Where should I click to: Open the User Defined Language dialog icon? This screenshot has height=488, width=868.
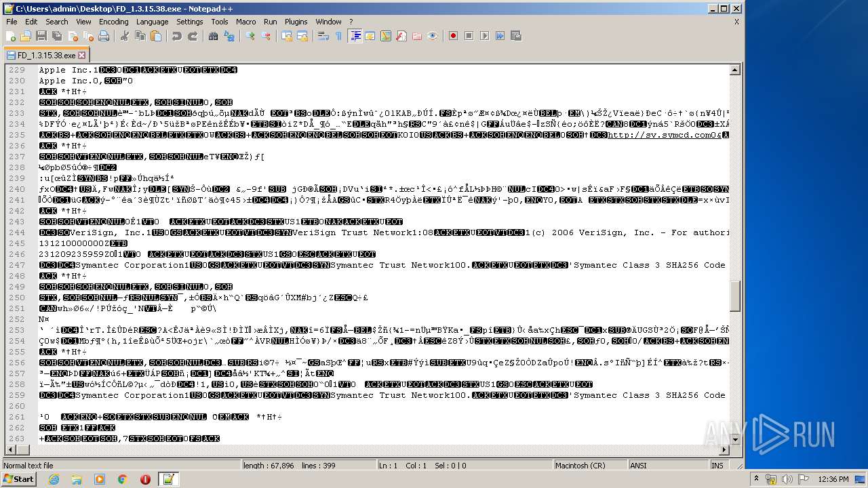pyautogui.click(x=370, y=36)
